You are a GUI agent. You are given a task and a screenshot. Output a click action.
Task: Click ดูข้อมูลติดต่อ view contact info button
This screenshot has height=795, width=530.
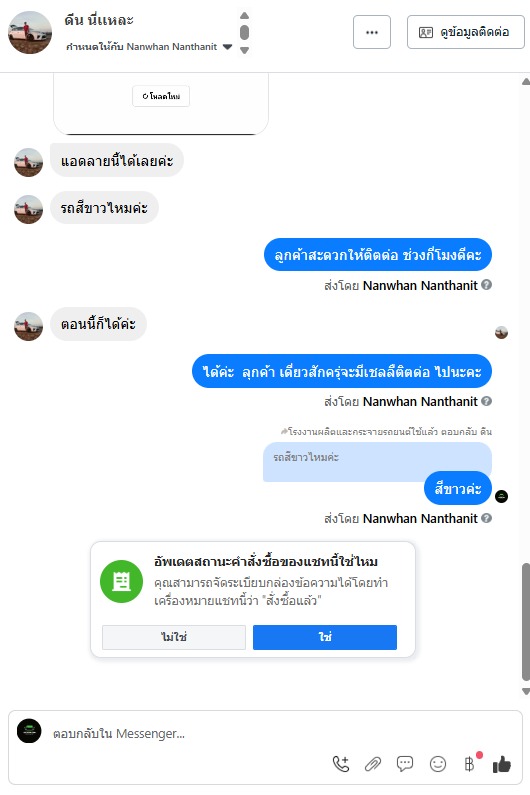(x=466, y=32)
